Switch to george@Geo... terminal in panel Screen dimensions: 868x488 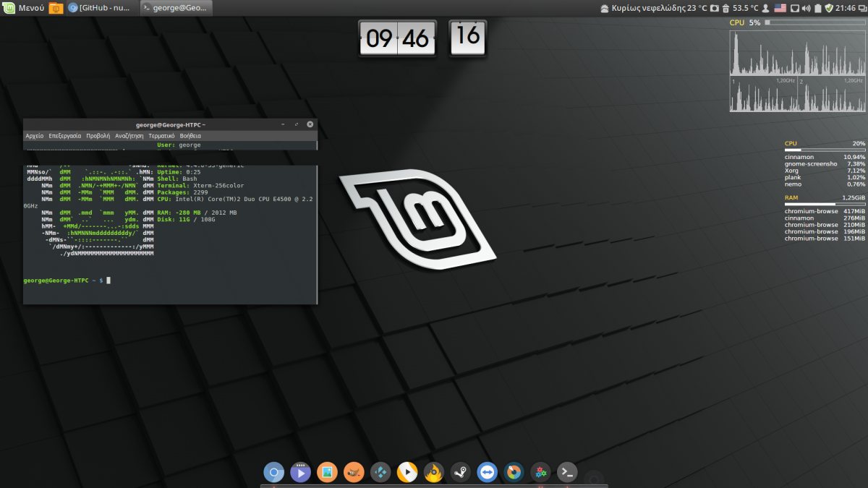[x=176, y=8]
